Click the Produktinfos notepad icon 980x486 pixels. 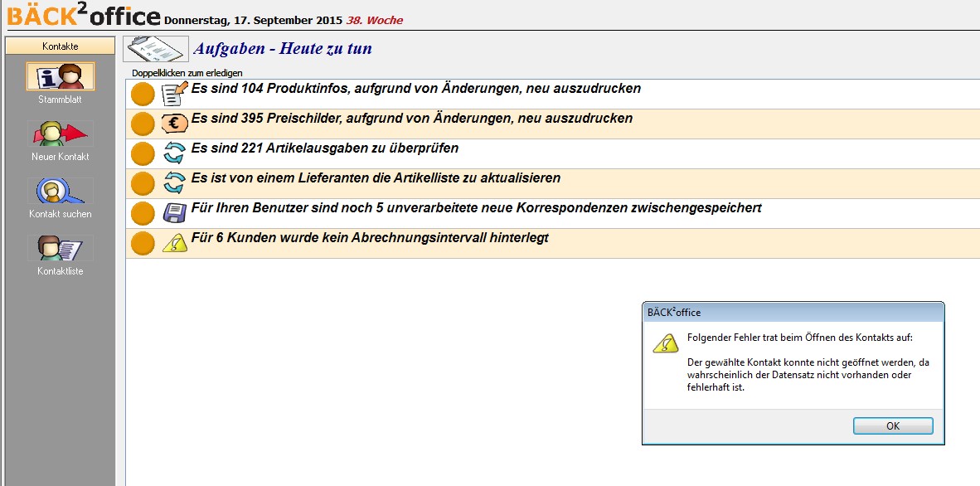175,94
